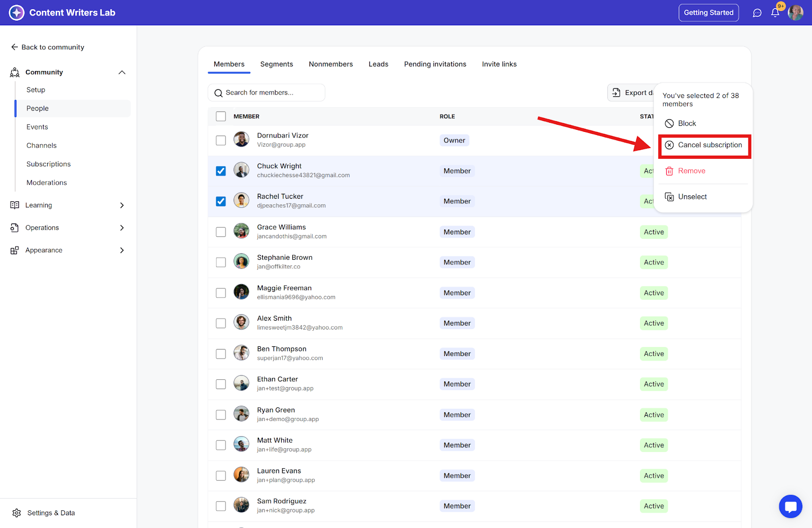
Task: Click the Appearance icon in sidebar
Action: (x=15, y=251)
